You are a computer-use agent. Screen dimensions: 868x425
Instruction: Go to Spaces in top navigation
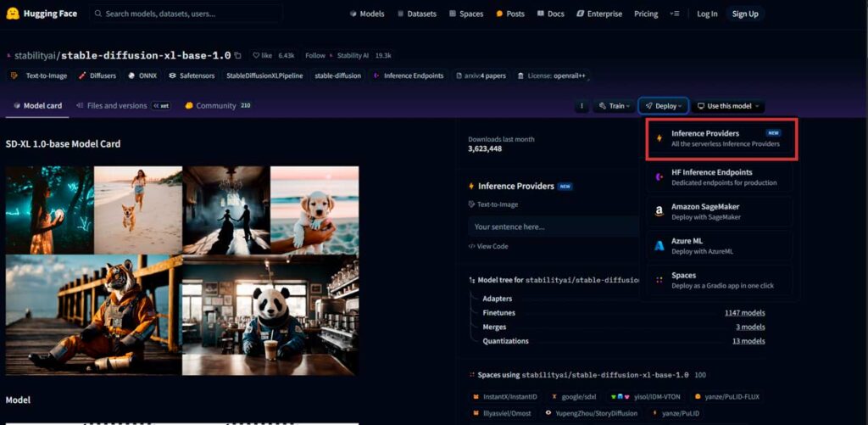pos(466,14)
